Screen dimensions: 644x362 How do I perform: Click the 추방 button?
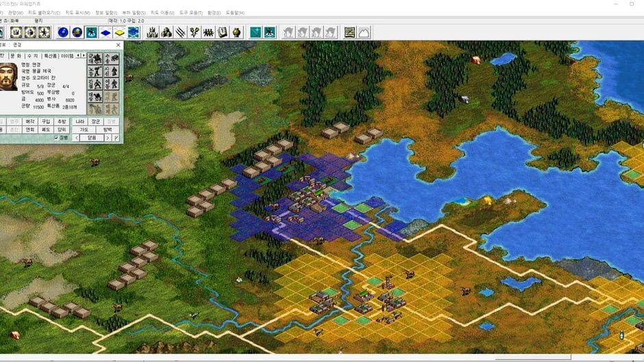click(62, 122)
